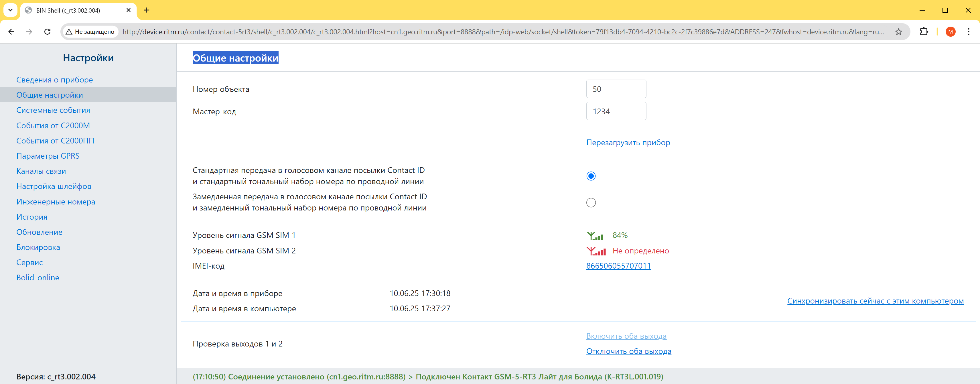Click the browser address bar URL

(x=503, y=31)
